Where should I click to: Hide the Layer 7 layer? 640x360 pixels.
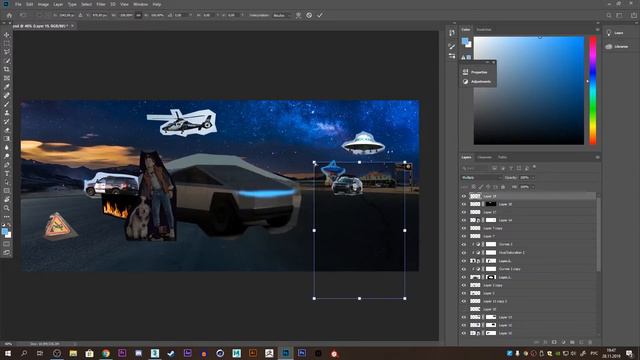click(x=464, y=236)
